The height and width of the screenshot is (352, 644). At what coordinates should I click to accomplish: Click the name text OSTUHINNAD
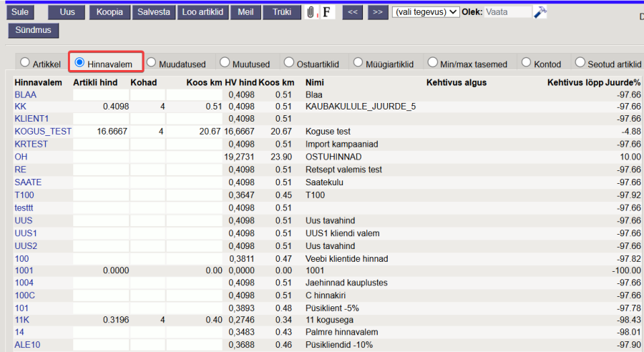click(333, 157)
